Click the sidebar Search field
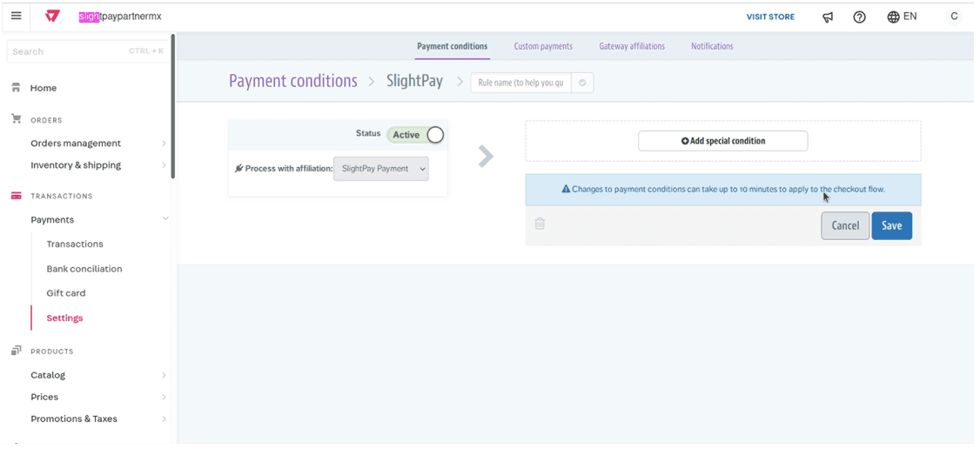Viewport: 980px width, 449px height. pos(88,51)
